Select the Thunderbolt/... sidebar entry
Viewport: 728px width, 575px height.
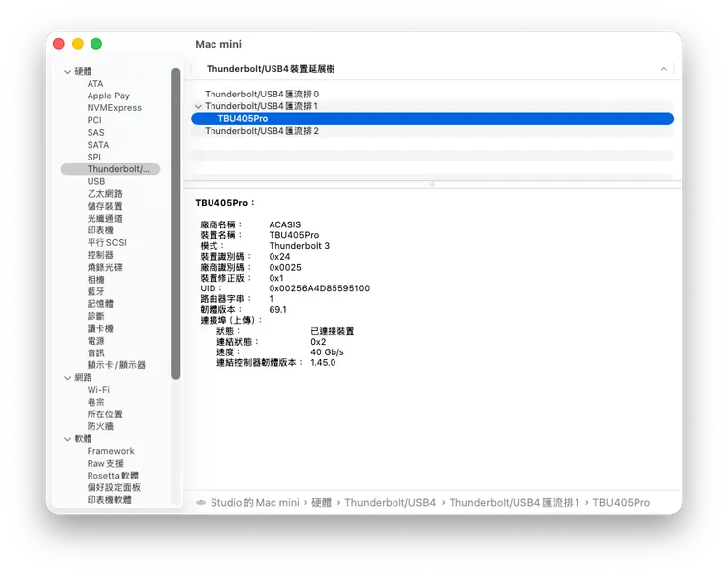pyautogui.click(x=110, y=169)
